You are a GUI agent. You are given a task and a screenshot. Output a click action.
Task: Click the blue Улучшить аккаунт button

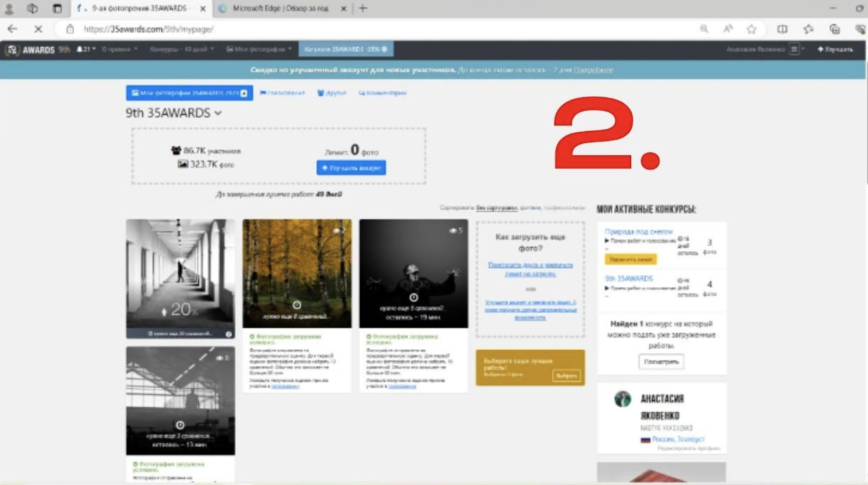(351, 168)
